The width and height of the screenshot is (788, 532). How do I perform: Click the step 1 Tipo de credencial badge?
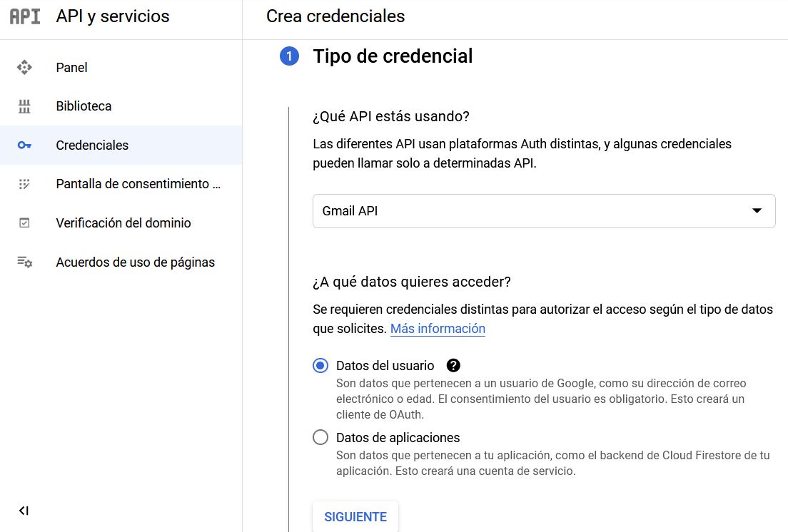[x=289, y=56]
